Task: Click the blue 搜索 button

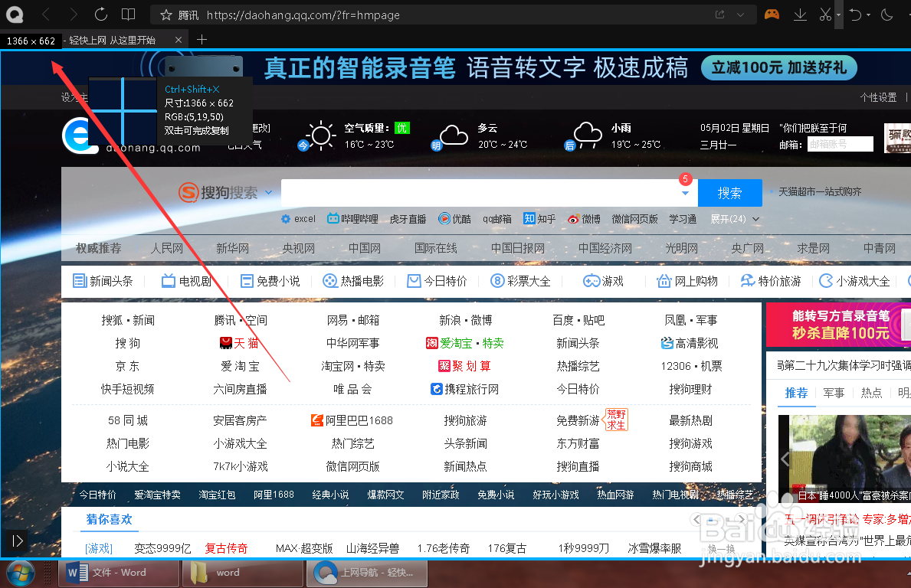Action: 729,193
